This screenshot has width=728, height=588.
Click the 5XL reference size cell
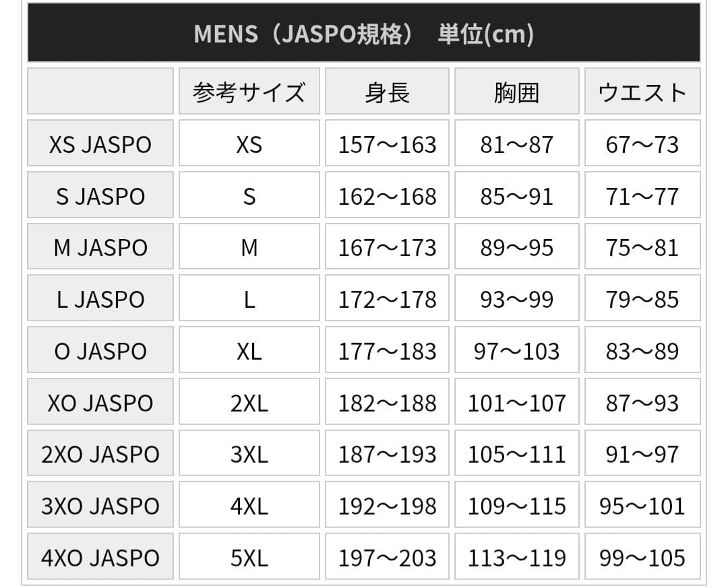[x=249, y=556]
